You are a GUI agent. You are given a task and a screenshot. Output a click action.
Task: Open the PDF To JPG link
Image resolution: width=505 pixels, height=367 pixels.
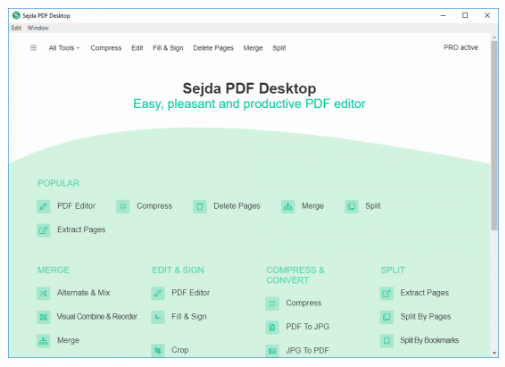click(x=307, y=327)
